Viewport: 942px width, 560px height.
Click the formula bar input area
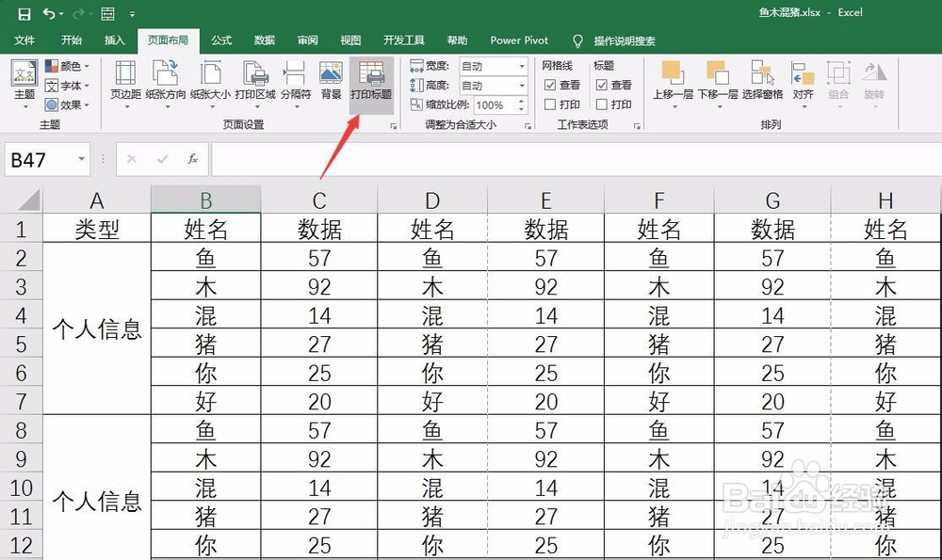576,159
